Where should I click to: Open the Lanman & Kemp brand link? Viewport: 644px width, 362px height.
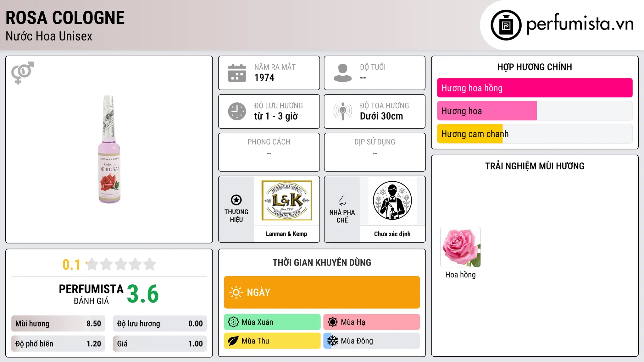[286, 234]
